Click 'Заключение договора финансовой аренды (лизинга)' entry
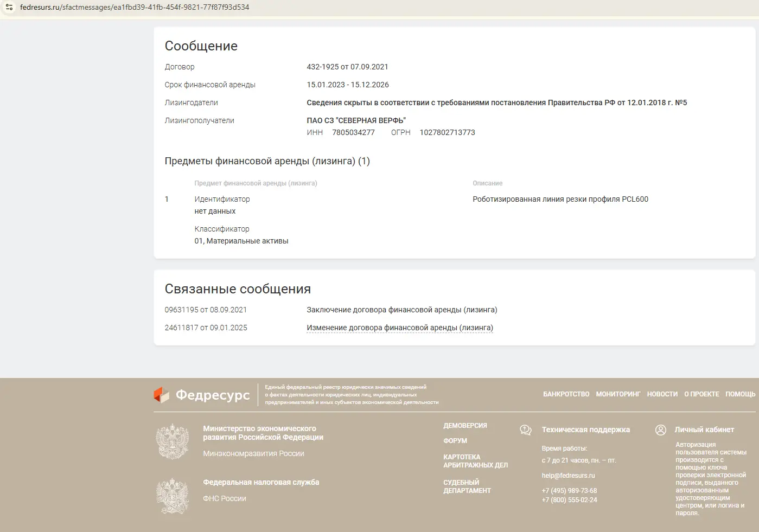The width and height of the screenshot is (759, 532). point(402,310)
